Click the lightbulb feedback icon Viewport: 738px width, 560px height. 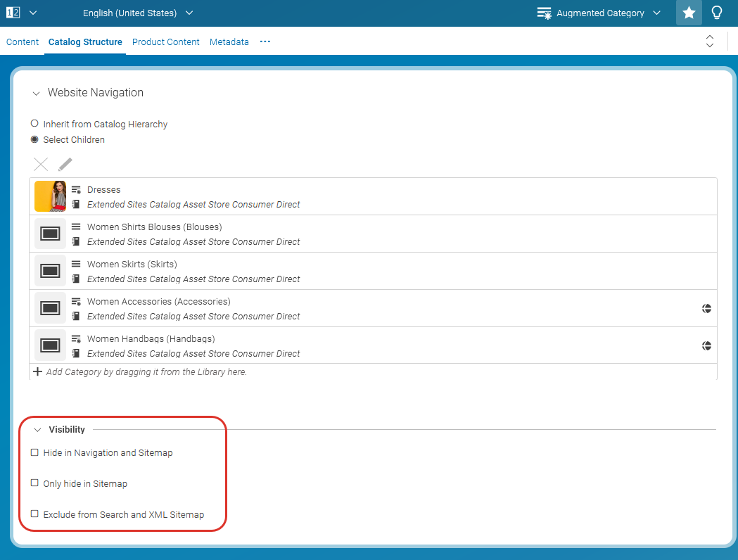717,13
